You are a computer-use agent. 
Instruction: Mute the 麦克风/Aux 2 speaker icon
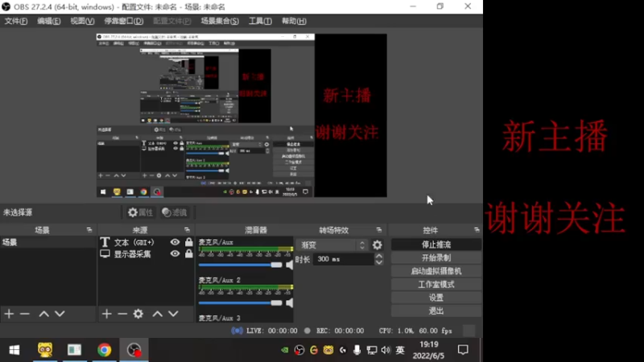(x=289, y=303)
